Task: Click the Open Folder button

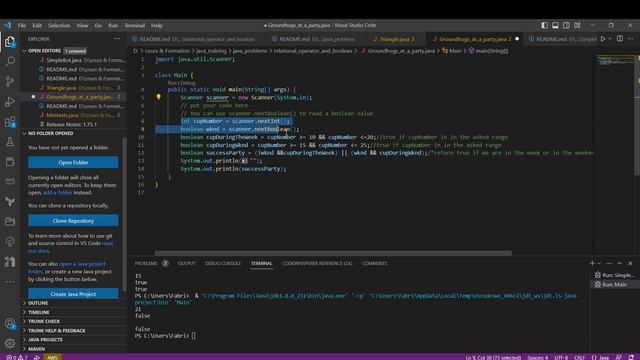Action: (x=73, y=162)
